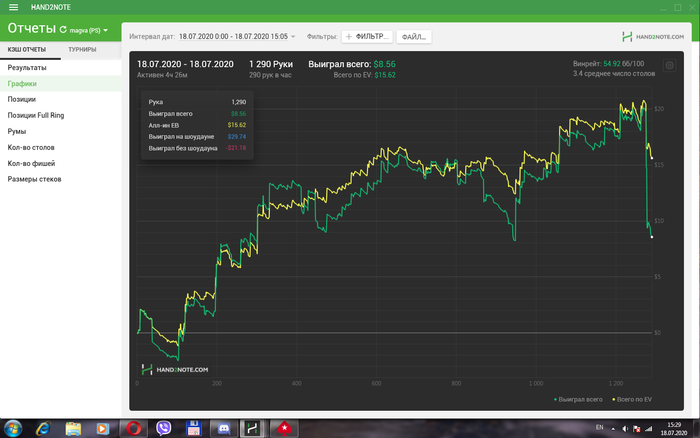Click Выиграл без шоудауна -$21.18 value
Image resolution: width=700 pixels, height=438 pixels.
[x=236, y=148]
